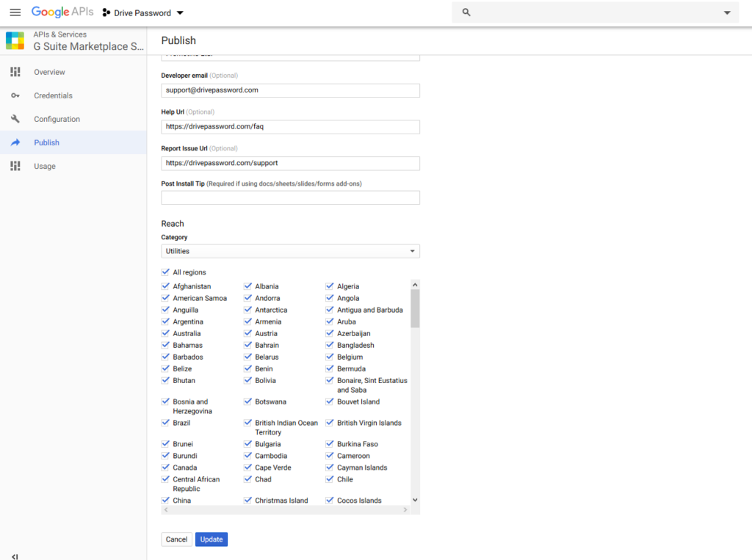Image resolution: width=752 pixels, height=560 pixels.
Task: Uncheck the Andorra checkbox
Action: tap(247, 298)
